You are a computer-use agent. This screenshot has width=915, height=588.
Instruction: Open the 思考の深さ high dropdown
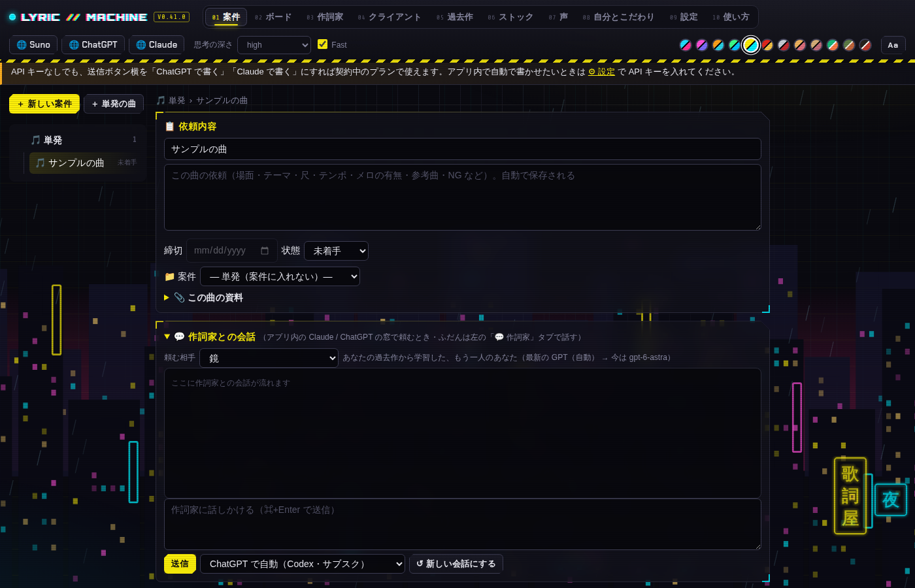click(274, 45)
